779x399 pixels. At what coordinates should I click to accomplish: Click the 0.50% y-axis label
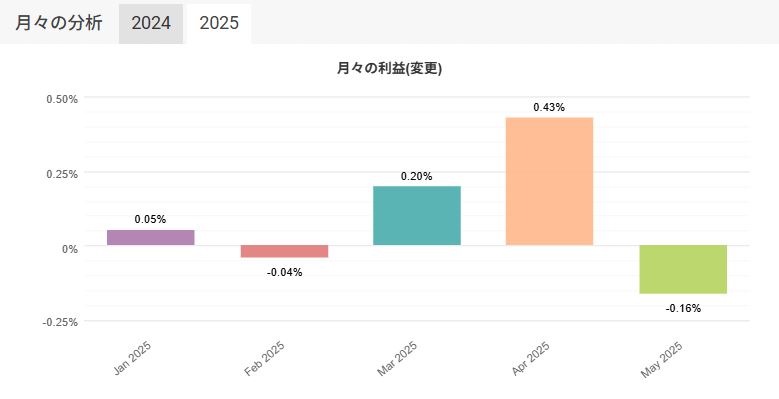click(62, 99)
